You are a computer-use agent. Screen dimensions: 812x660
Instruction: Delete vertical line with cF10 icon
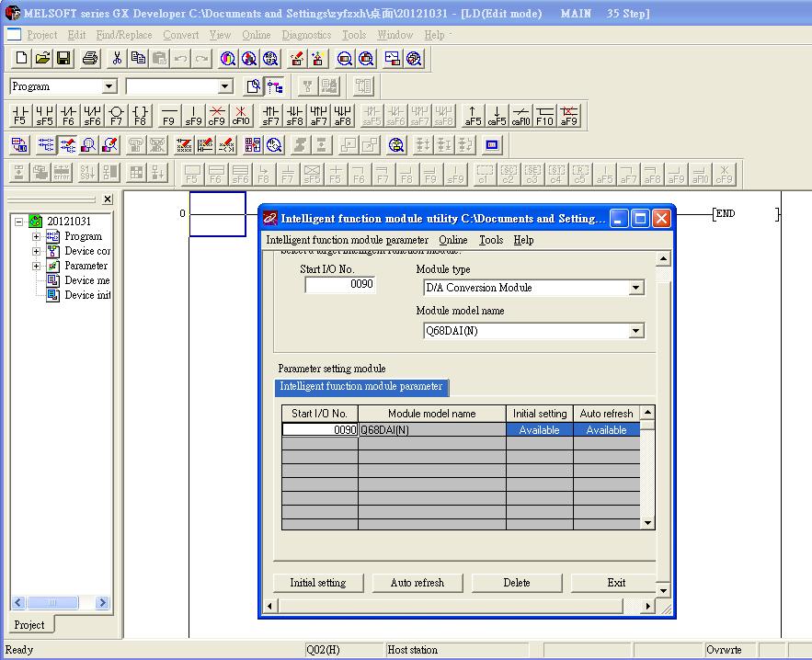pos(240,116)
